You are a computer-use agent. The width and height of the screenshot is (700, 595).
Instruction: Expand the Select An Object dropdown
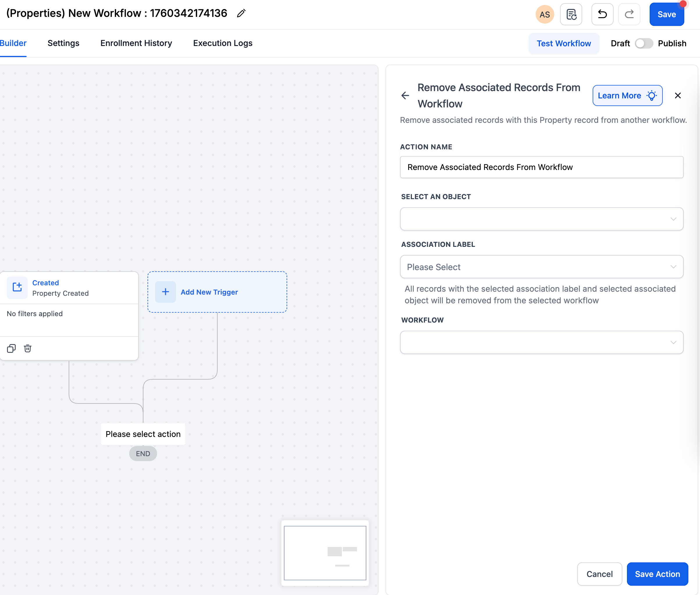coord(541,219)
